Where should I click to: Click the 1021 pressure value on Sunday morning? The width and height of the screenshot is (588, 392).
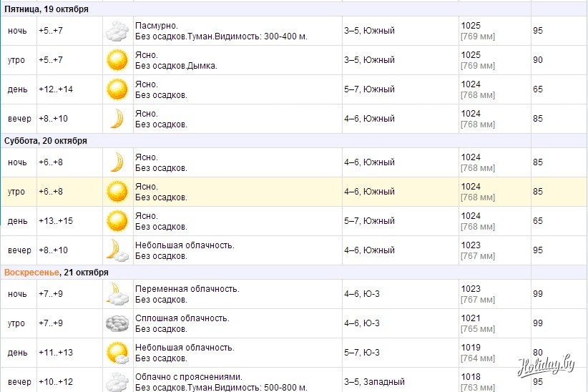[471, 318]
